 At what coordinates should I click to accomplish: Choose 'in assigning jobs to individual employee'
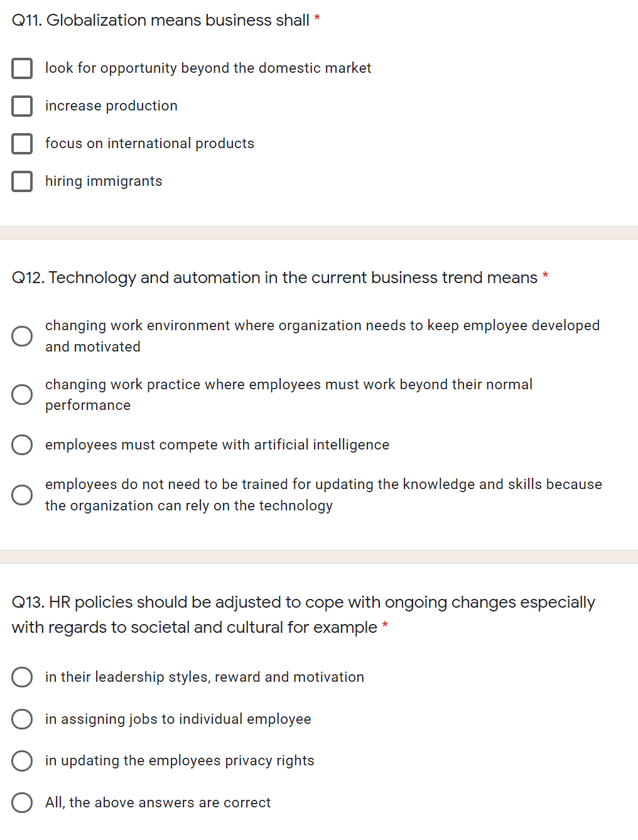[x=22, y=719]
